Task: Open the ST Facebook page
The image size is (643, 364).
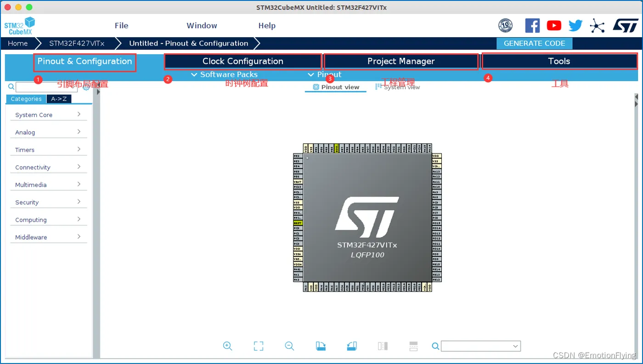Action: (532, 26)
